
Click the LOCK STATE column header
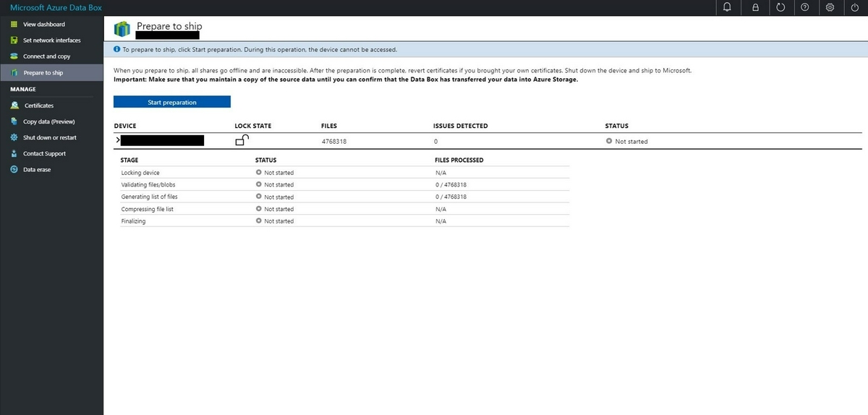[253, 126]
